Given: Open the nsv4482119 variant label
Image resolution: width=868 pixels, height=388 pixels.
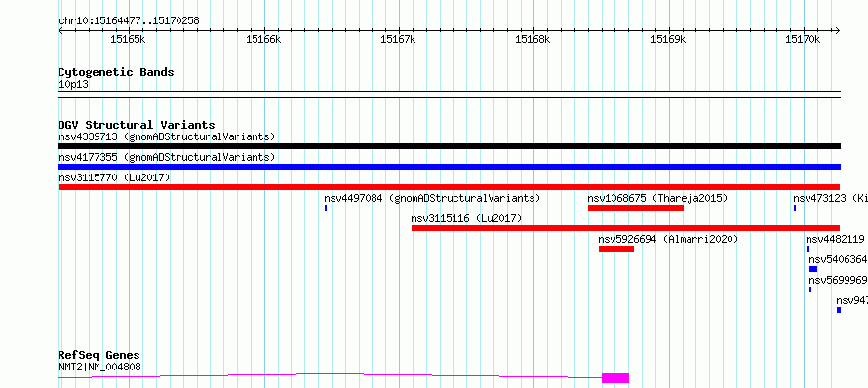Looking at the screenshot, I should 836,239.
